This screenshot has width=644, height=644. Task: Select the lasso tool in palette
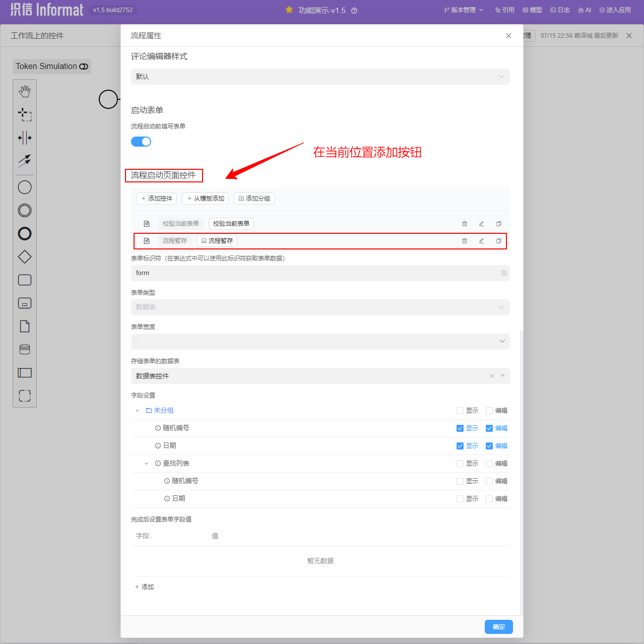pyautogui.click(x=25, y=114)
